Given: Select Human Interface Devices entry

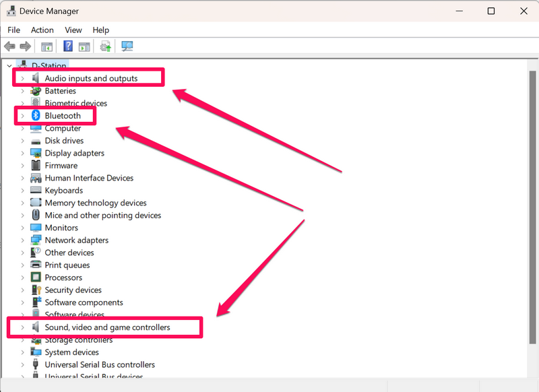Looking at the screenshot, I should (89, 178).
